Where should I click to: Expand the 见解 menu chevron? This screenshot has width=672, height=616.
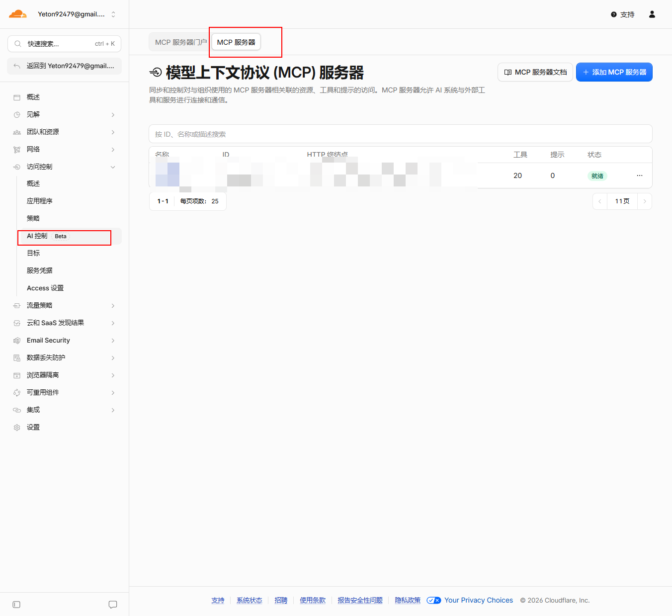(113, 115)
